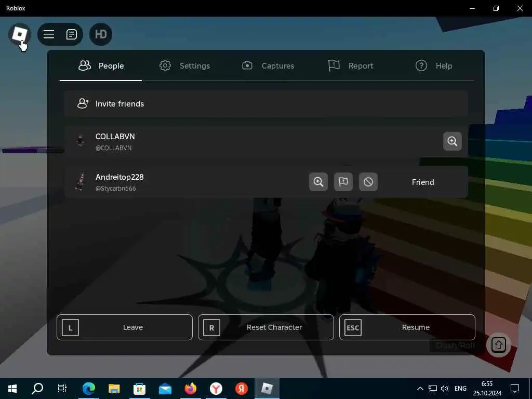Open Yandex Browser from the taskbar
This screenshot has height=399, width=532.
[216, 389]
